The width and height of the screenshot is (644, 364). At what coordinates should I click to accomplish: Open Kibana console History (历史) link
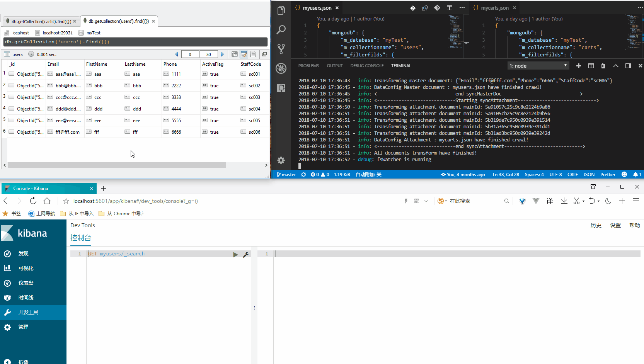[596, 225]
